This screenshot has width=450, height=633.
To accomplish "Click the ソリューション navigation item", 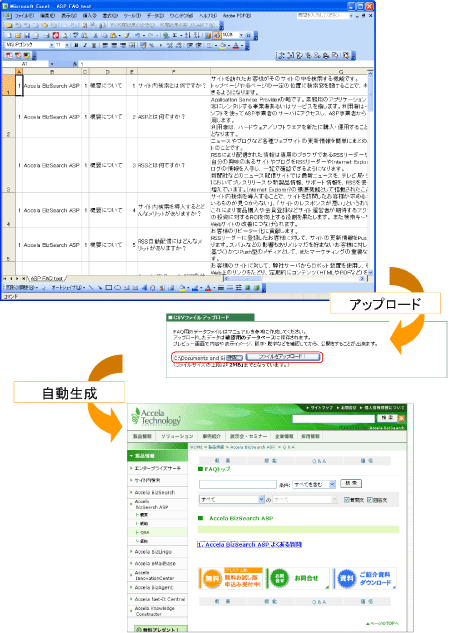I will 177,436.
